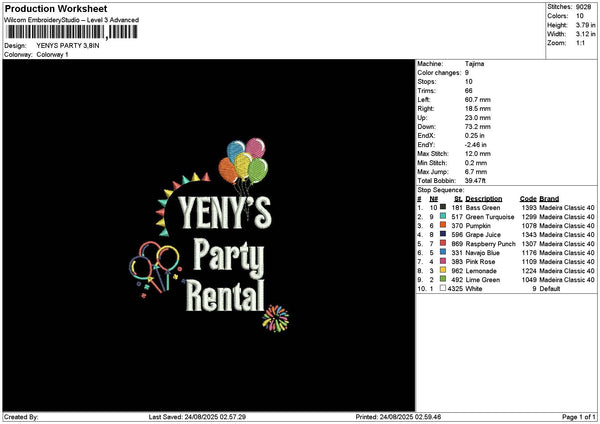Click the Page 1 of 1 label
This screenshot has height=424, width=600.
[x=579, y=417]
